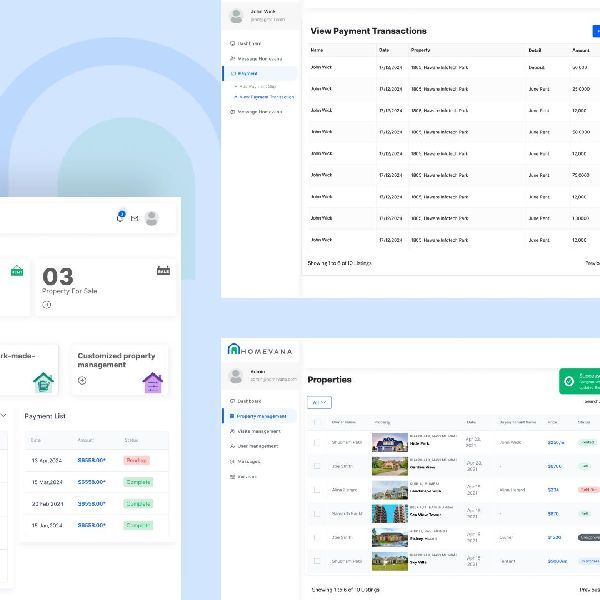Viewport: 600px width, 600px height.
Task: Click the green success checkmark icon in notification
Action: tap(569, 381)
